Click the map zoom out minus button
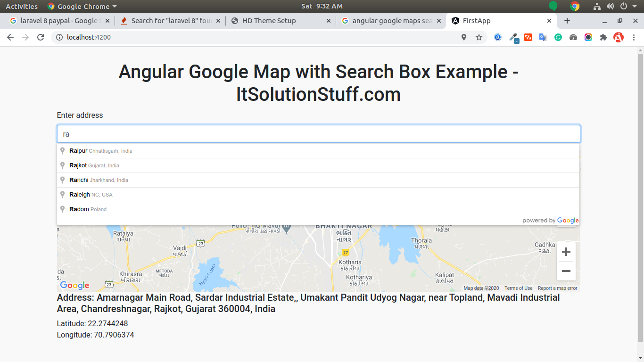This screenshot has height=362, width=644. (566, 271)
